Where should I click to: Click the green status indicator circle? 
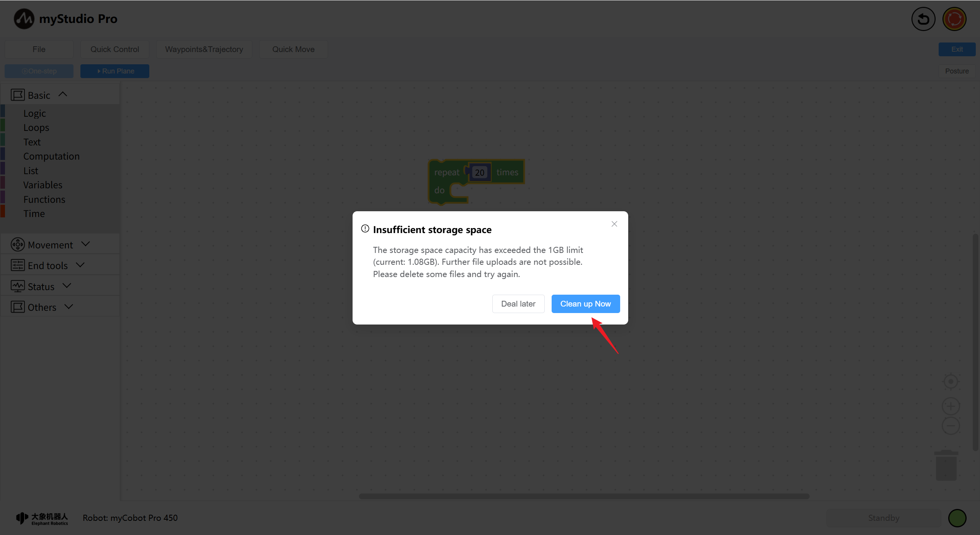[x=957, y=518]
